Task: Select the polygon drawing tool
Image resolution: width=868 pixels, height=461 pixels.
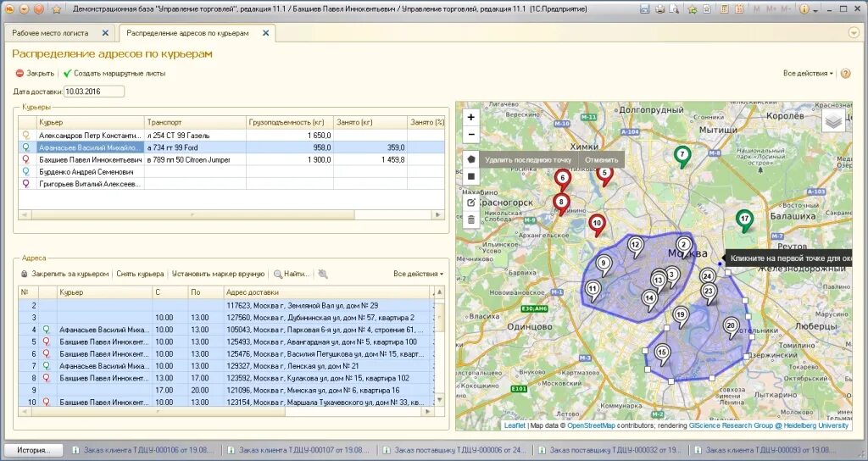Action: [x=471, y=158]
